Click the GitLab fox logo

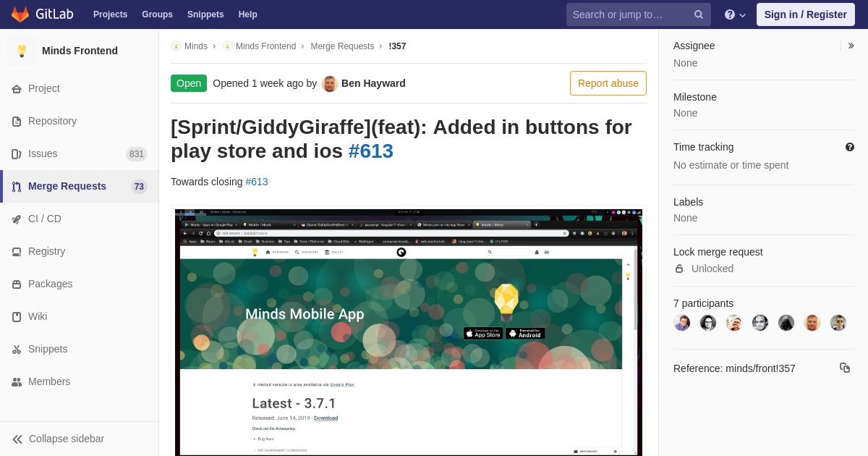[x=20, y=14]
